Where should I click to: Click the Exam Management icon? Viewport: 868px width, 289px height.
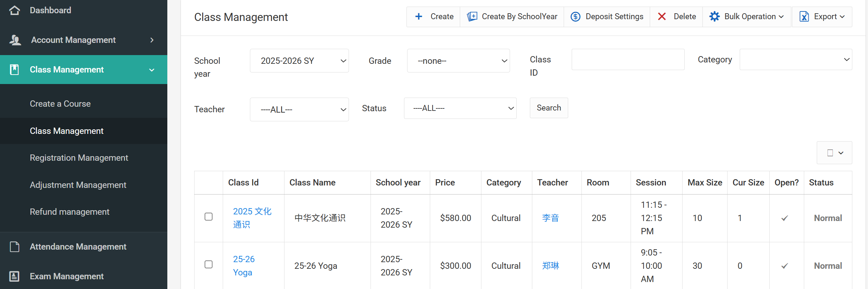click(x=14, y=276)
